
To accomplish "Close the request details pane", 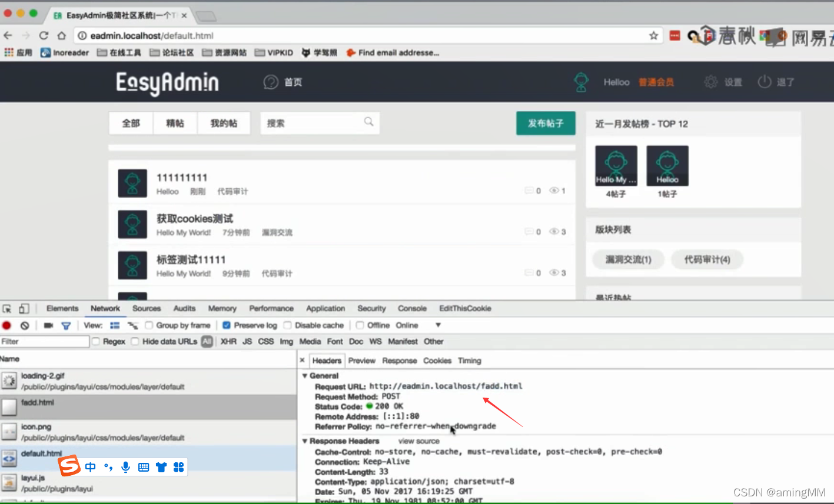I will pos(303,361).
